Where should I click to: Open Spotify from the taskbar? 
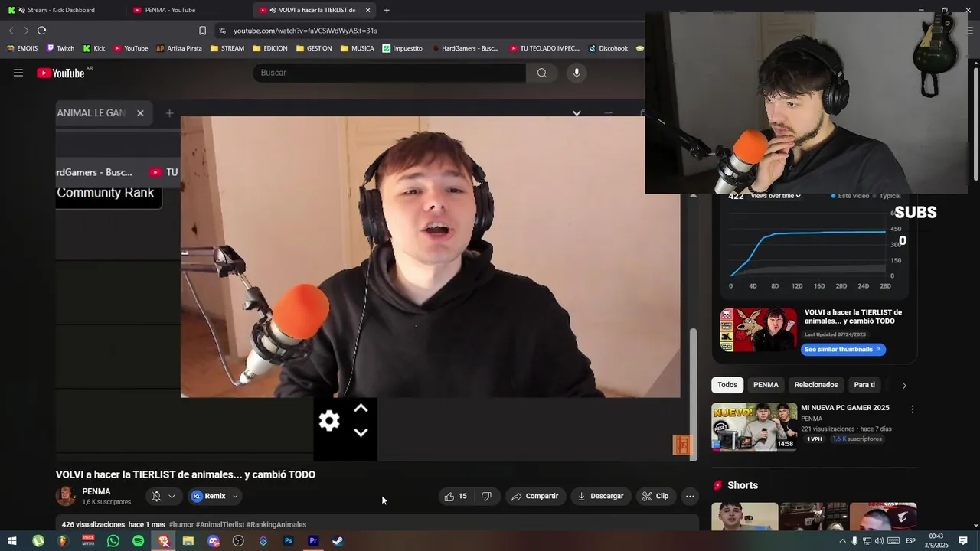tap(138, 541)
